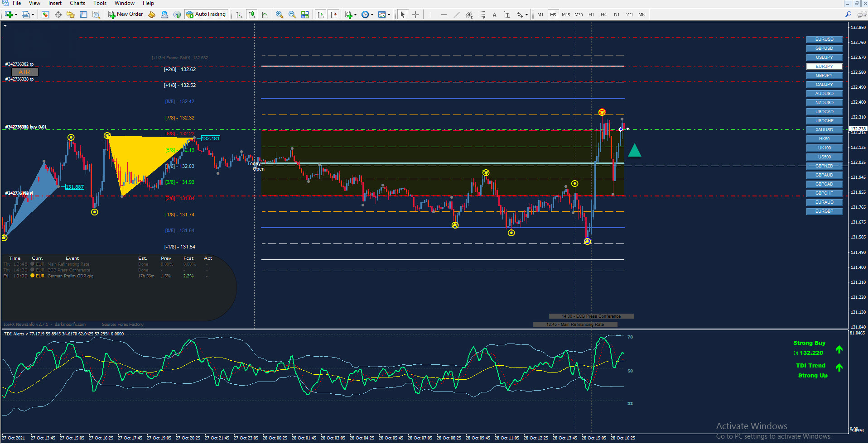
Task: Click the Zoom In magnifier icon
Action: coord(280,14)
